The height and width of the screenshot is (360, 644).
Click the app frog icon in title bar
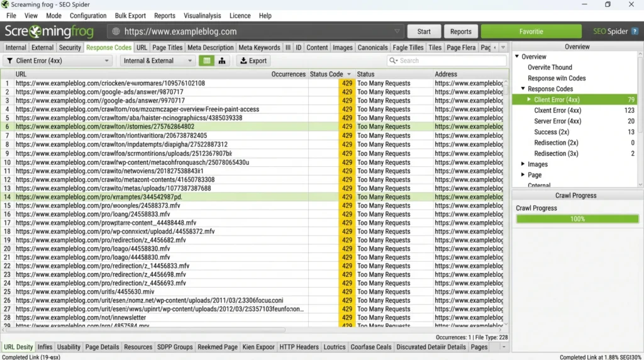5,4
